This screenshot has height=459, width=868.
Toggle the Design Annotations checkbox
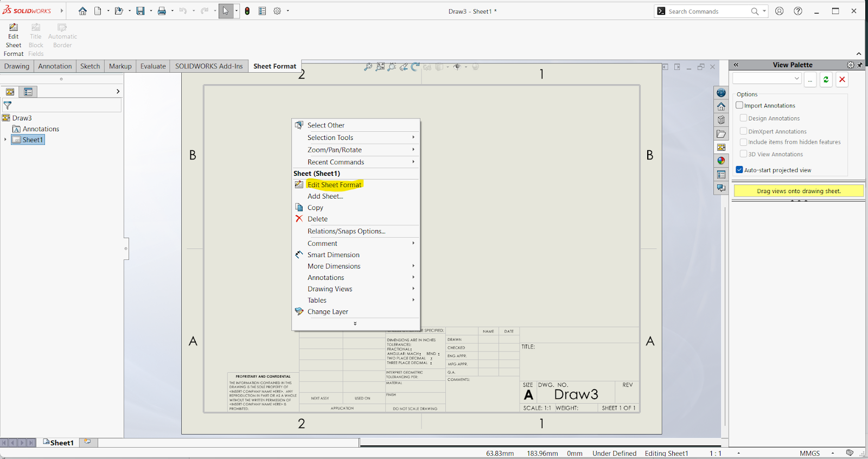pyautogui.click(x=744, y=118)
